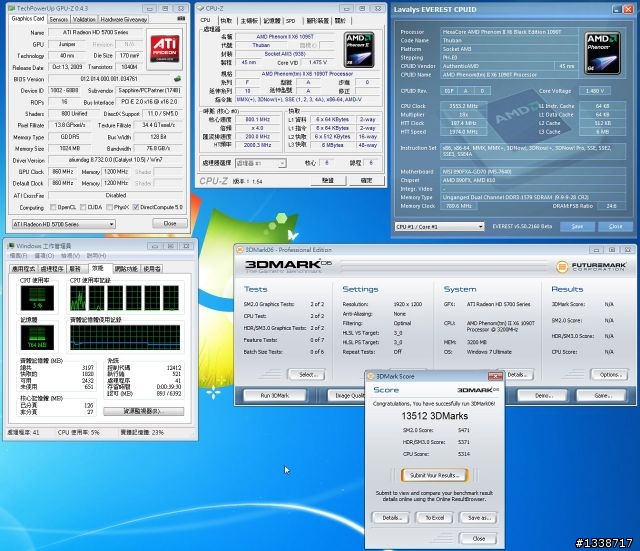Click the Details... button in score dialog
The height and width of the screenshot is (551, 640).
391,518
